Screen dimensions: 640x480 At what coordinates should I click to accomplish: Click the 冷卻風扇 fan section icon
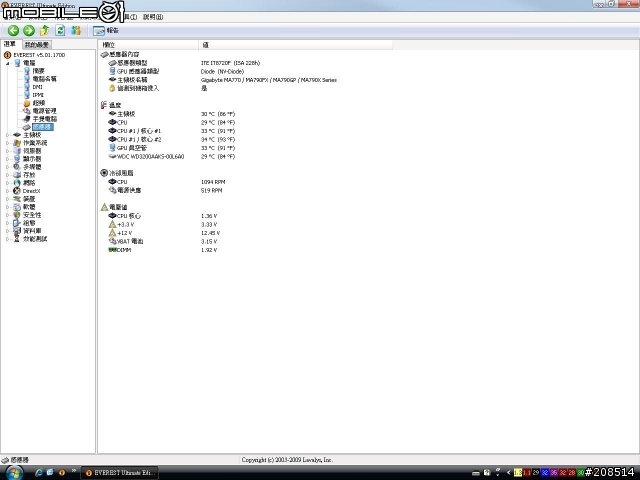104,173
